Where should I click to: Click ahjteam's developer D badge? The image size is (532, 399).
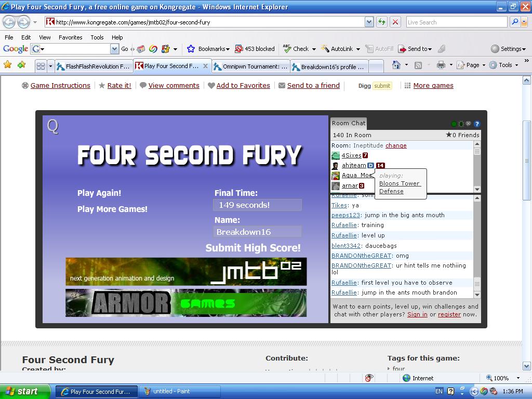(x=370, y=166)
